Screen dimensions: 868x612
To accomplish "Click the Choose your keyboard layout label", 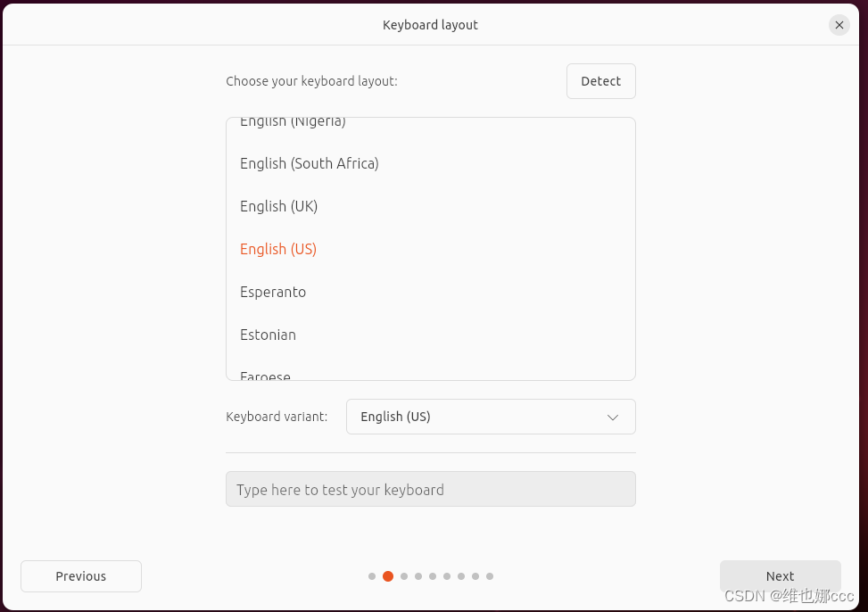I will 311,80.
